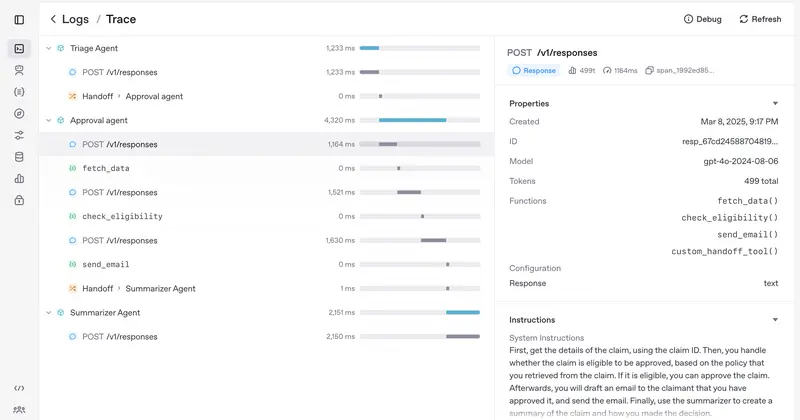800x420 pixels.
Task: Select the POST /v1/responses 1,164 ms row
Action: coord(266,144)
